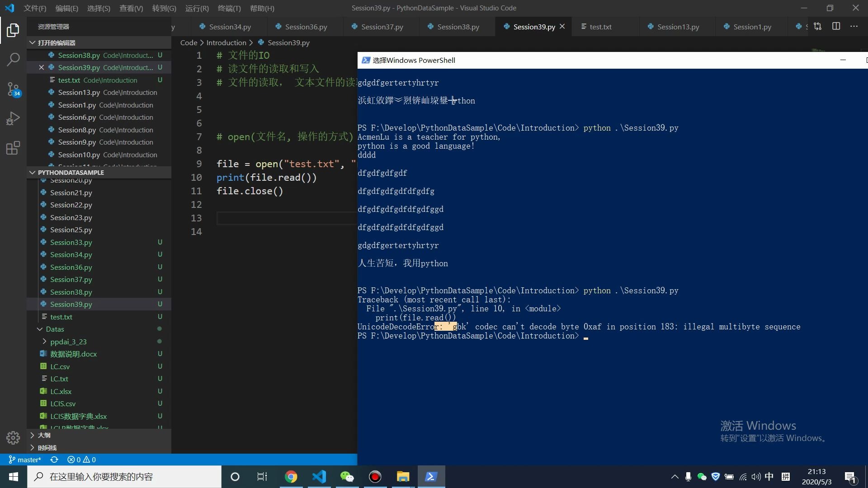Collapse the PYTHONDATASAMPLE folder section
868x488 pixels.
click(33, 172)
